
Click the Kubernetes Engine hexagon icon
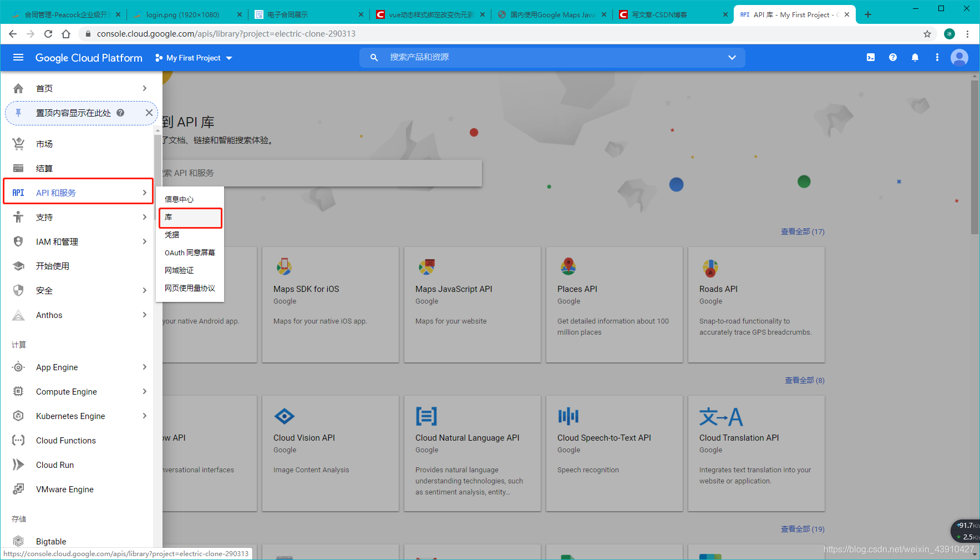[x=18, y=416]
